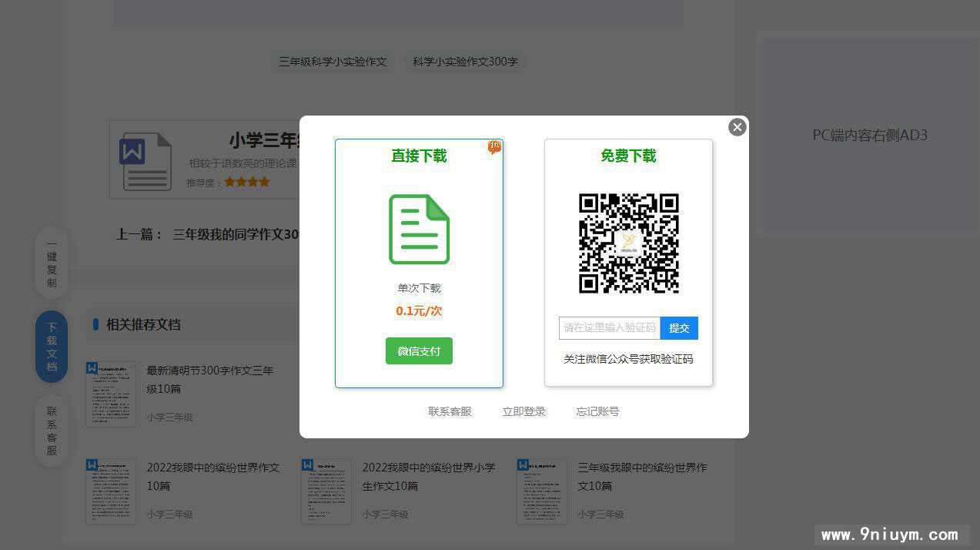Select the 直接下载 panel

[419, 262]
